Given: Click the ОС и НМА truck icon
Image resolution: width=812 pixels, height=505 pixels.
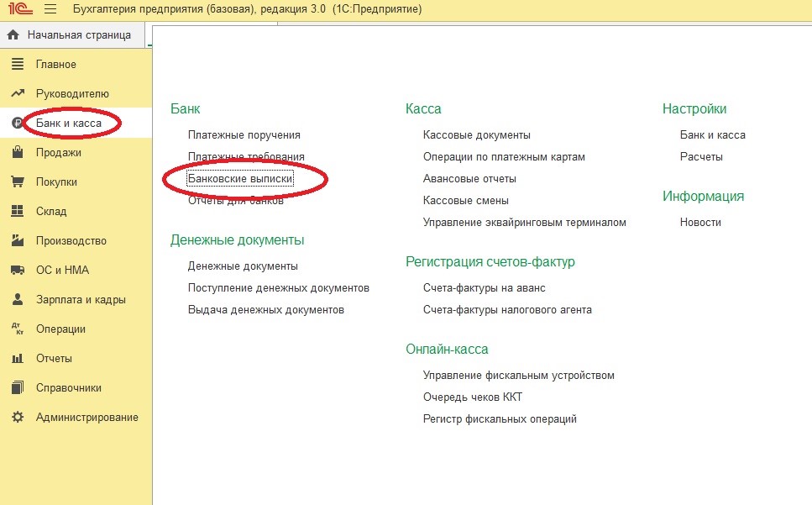Looking at the screenshot, I should click(18, 270).
